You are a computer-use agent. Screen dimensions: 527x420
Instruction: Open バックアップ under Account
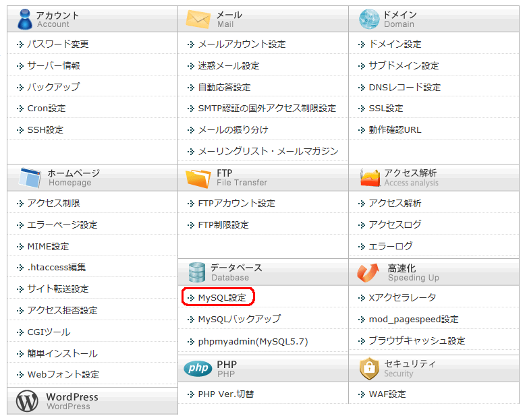[x=53, y=87]
